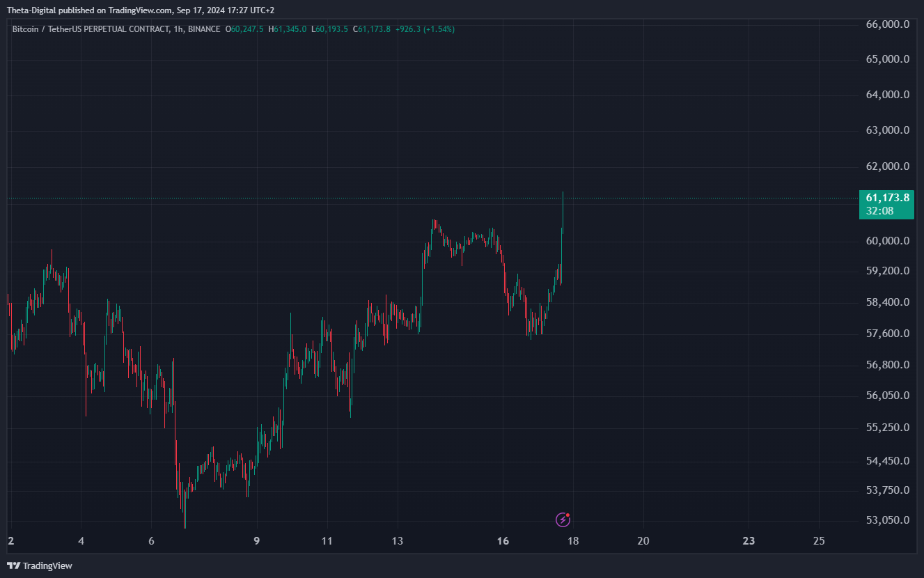This screenshot has height=578, width=924.
Task: Click the date label 9 on time axis
Action: 257,541
